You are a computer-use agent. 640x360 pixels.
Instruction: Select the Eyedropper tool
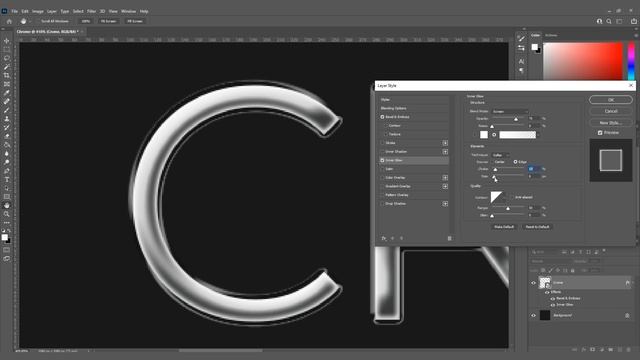[7, 93]
